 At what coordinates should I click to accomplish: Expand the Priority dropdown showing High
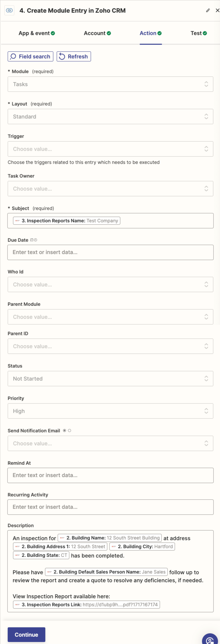[110, 411]
